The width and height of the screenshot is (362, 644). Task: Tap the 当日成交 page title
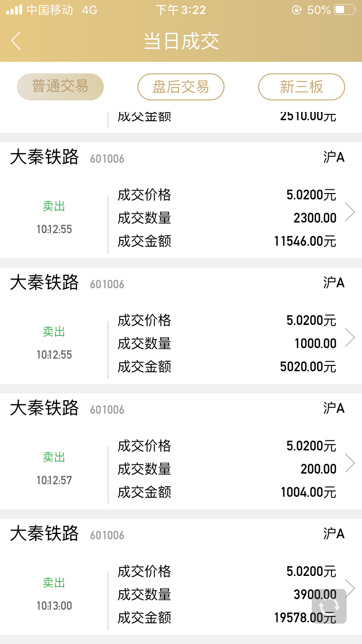point(181,42)
